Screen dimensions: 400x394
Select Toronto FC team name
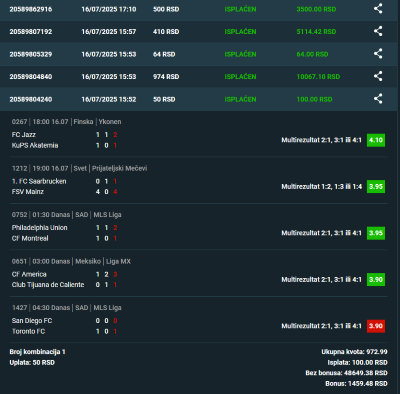[28, 331]
